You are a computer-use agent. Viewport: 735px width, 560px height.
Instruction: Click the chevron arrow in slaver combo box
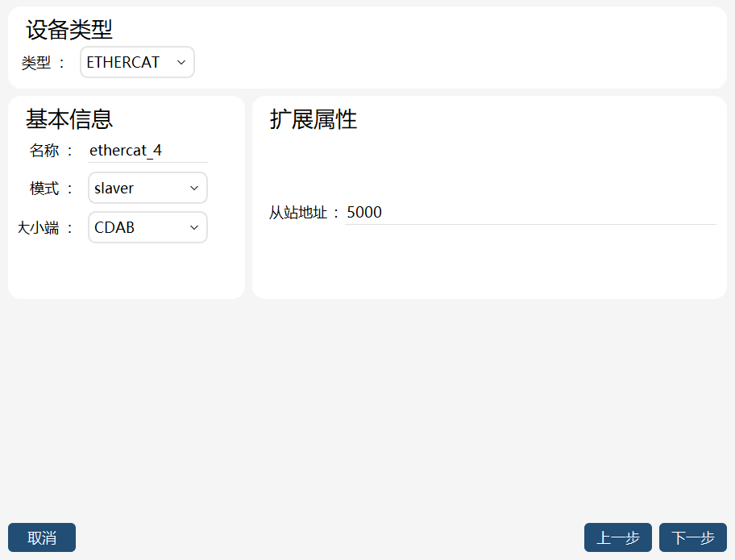point(194,189)
